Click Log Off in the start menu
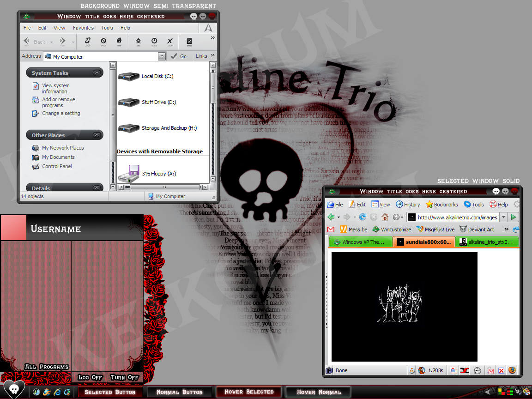 90,377
